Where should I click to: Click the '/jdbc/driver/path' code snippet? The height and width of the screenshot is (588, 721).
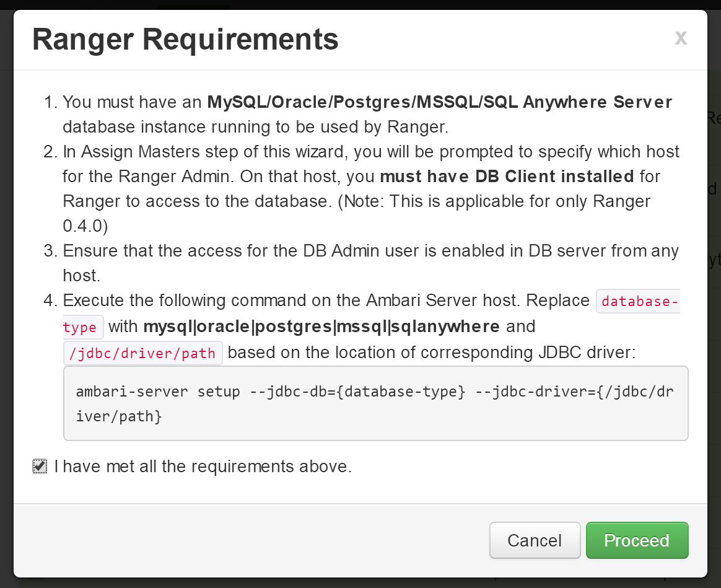(x=142, y=353)
